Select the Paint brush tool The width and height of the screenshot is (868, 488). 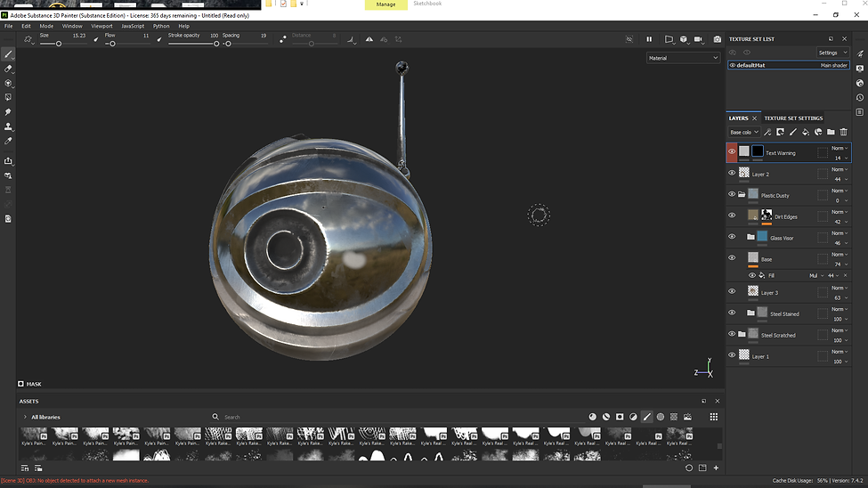(8, 54)
